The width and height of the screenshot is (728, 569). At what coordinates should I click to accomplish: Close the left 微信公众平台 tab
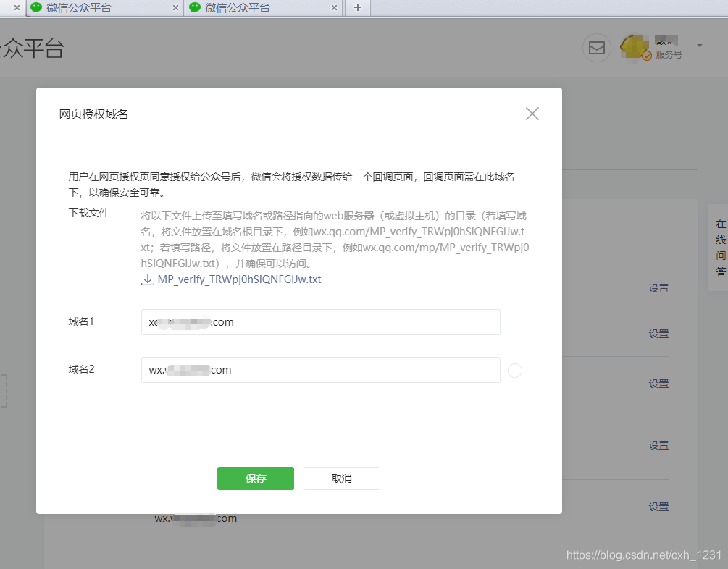coord(175,8)
